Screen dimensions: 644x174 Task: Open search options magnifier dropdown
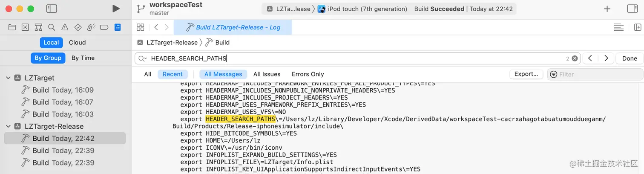click(x=142, y=58)
